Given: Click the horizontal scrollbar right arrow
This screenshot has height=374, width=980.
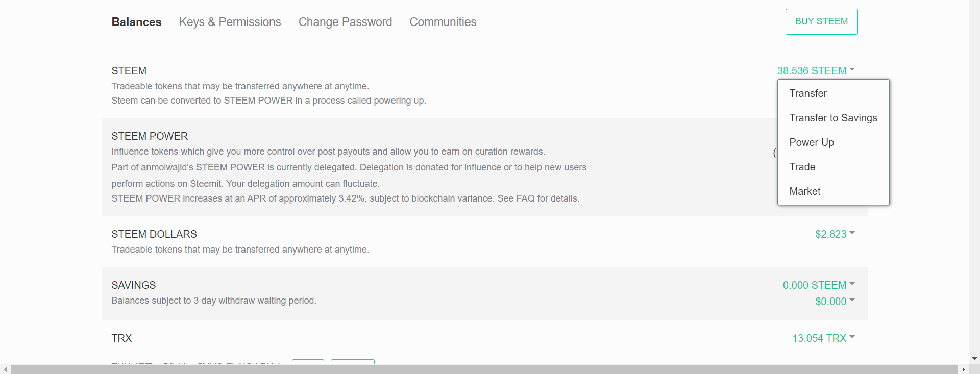Looking at the screenshot, I should coord(964,369).
